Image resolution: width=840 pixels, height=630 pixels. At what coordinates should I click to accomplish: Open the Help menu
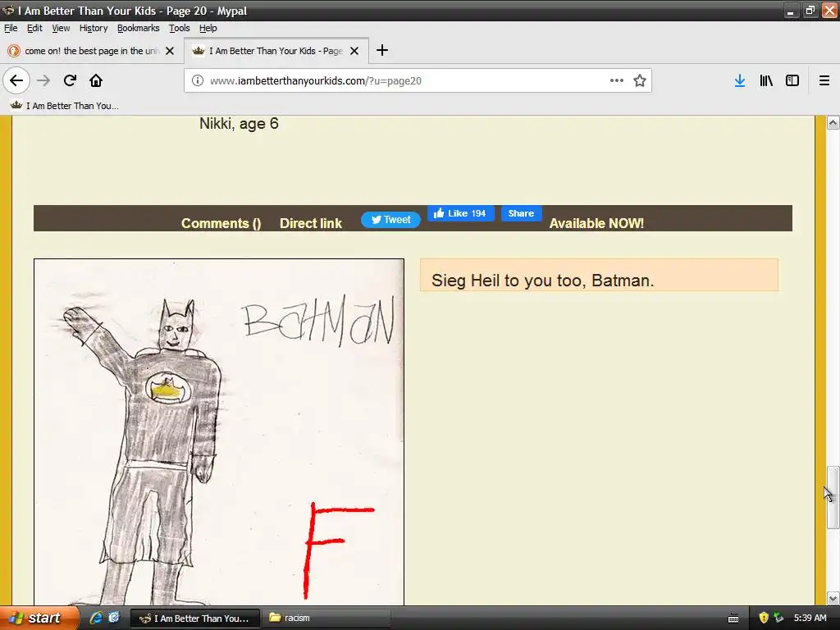click(208, 28)
